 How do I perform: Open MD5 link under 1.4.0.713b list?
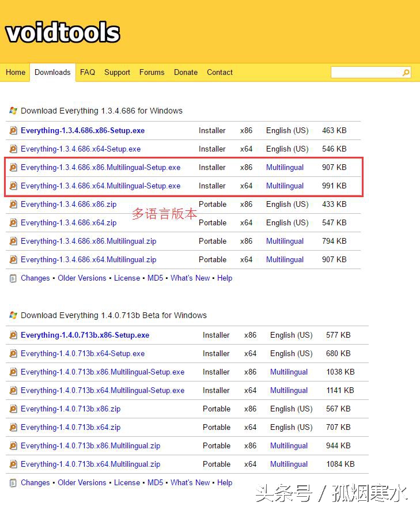pyautogui.click(x=156, y=483)
